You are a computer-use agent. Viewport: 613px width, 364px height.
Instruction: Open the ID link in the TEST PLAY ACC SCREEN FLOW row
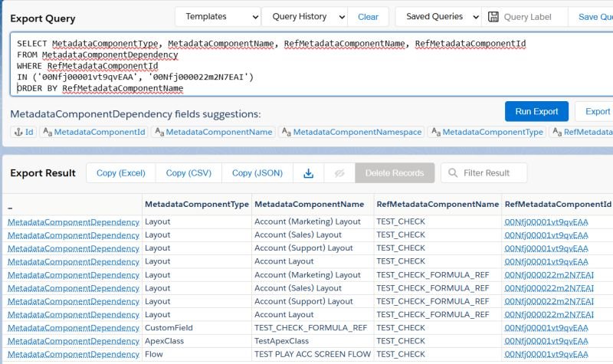tap(546, 355)
